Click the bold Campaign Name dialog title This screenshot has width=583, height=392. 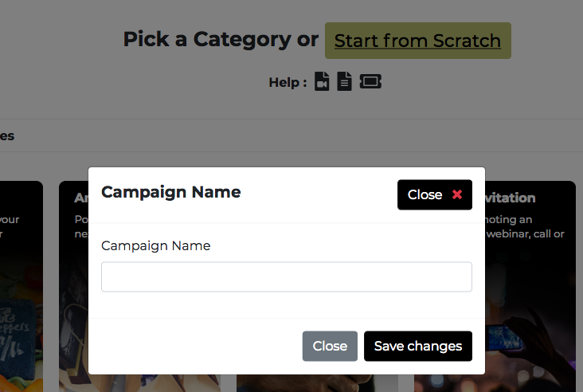coord(171,192)
